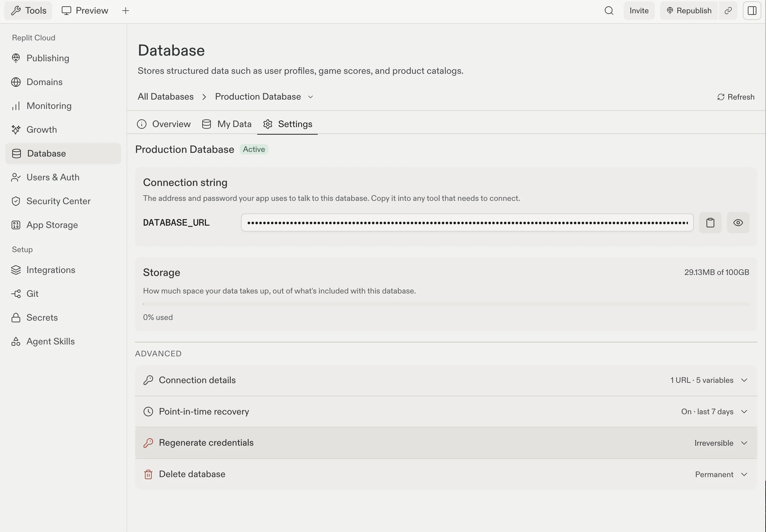Open App Storage
This screenshot has height=532, width=766.
63,225
